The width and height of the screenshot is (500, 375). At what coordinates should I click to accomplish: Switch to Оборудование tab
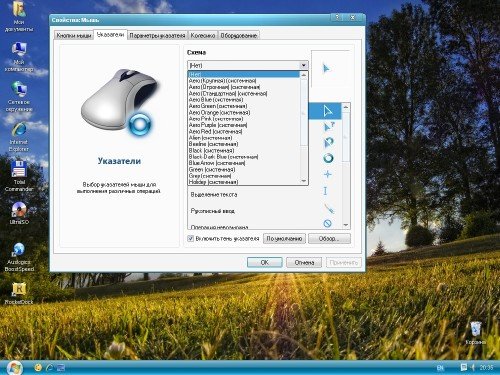(239, 35)
